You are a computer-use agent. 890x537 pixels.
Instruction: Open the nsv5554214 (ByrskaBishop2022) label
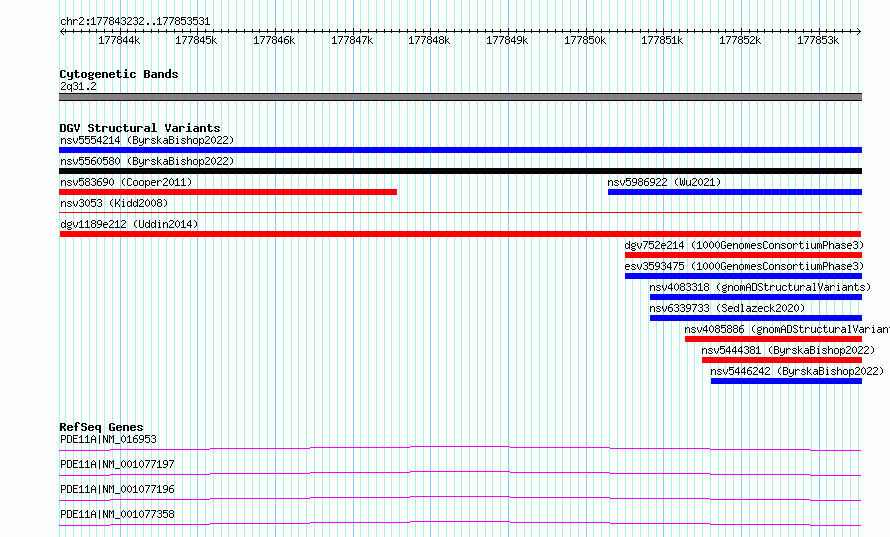click(147, 140)
